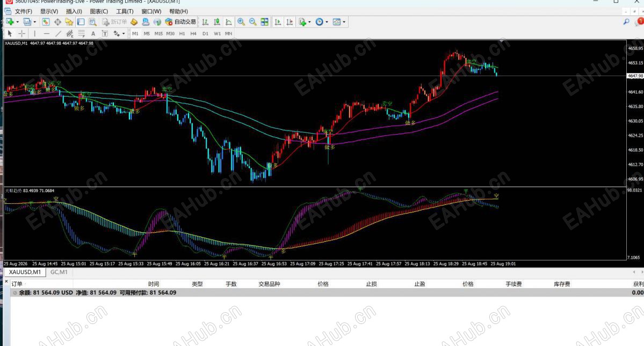Toggle the Data Window crosshair icon
The height and width of the screenshot is (346, 644).
coord(57,22)
